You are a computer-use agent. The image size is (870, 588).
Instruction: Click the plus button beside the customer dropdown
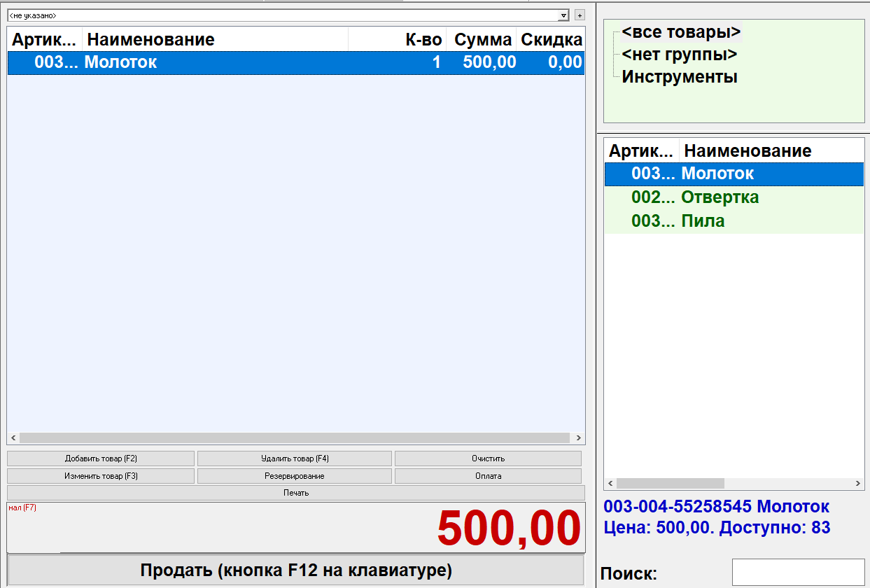click(x=579, y=15)
